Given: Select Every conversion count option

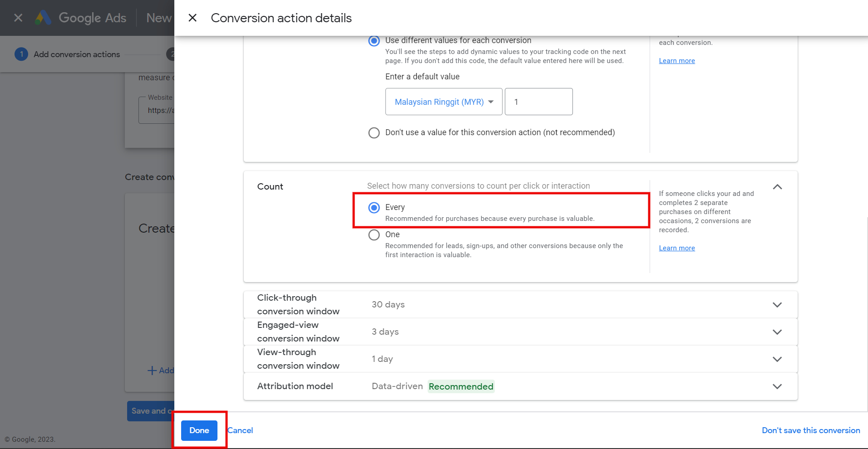Looking at the screenshot, I should click(374, 208).
